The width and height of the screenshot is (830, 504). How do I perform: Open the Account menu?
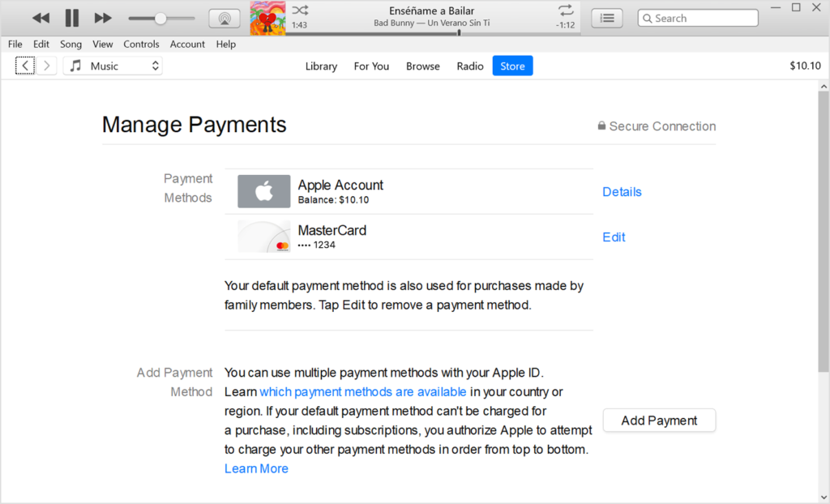[x=187, y=44]
